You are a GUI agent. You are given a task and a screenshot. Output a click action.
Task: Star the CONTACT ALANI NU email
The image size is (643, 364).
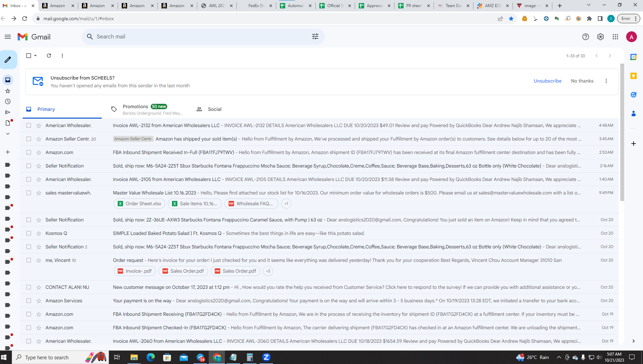(x=39, y=287)
